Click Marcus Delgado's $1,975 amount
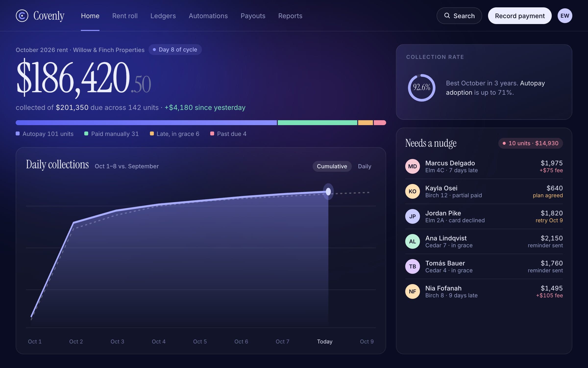 [552, 163]
